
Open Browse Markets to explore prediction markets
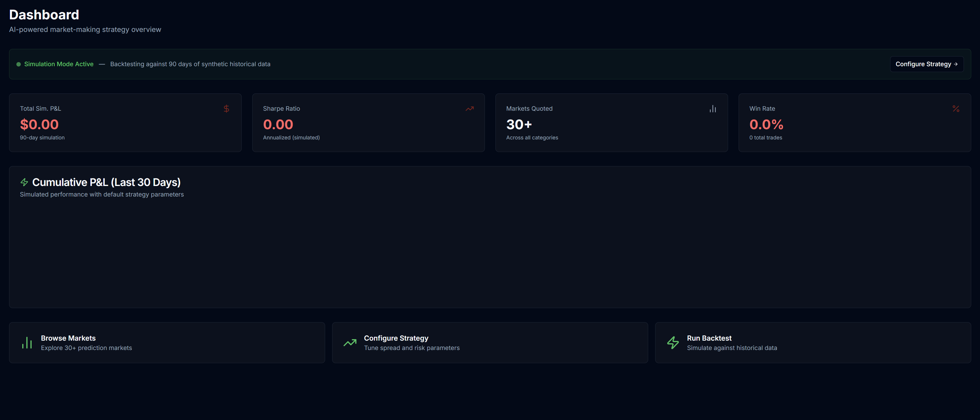coord(167,342)
